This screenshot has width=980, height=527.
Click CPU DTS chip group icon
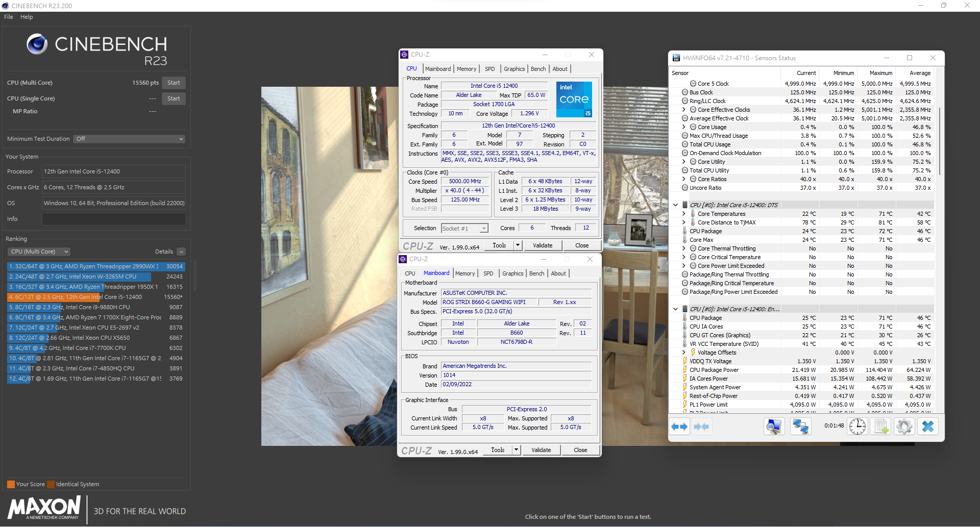tap(685, 205)
